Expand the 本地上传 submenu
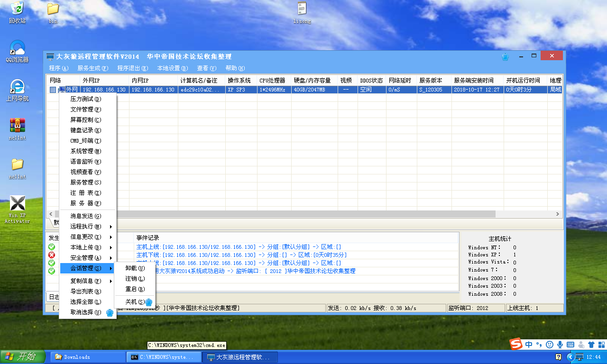The width and height of the screenshot is (607, 364). (88, 247)
